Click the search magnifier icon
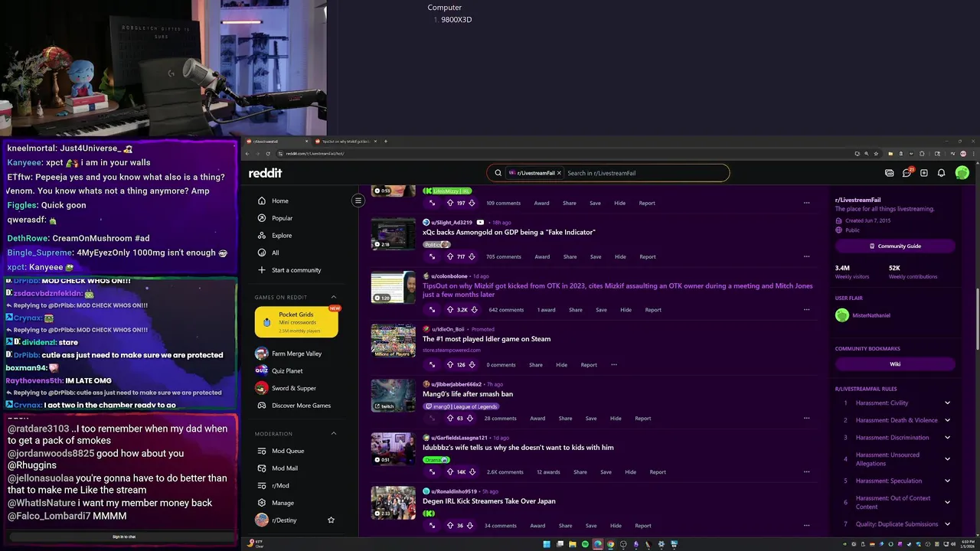980x551 pixels. tap(498, 173)
